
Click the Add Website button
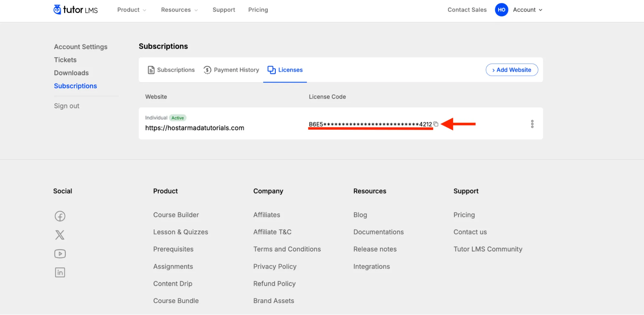point(512,70)
